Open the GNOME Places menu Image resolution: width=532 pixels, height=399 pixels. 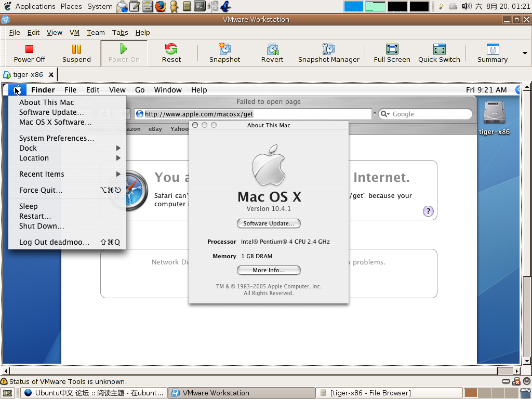[x=71, y=6]
